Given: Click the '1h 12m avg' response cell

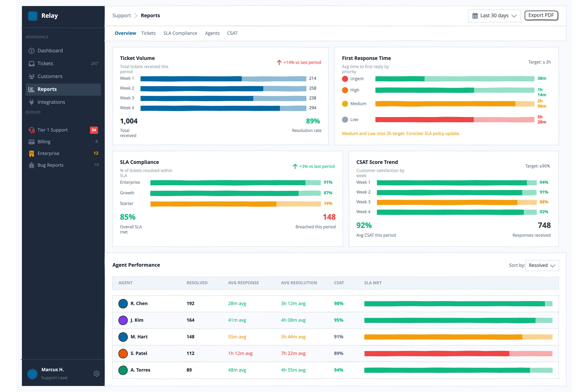Looking at the screenshot, I should click(240, 353).
